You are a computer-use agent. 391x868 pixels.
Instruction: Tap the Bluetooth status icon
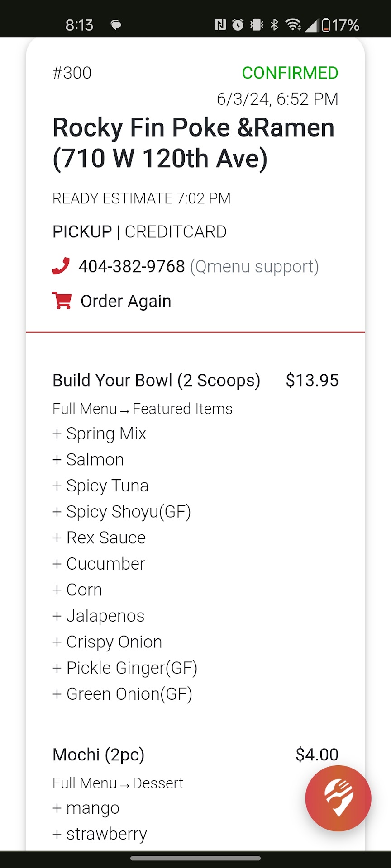274,25
